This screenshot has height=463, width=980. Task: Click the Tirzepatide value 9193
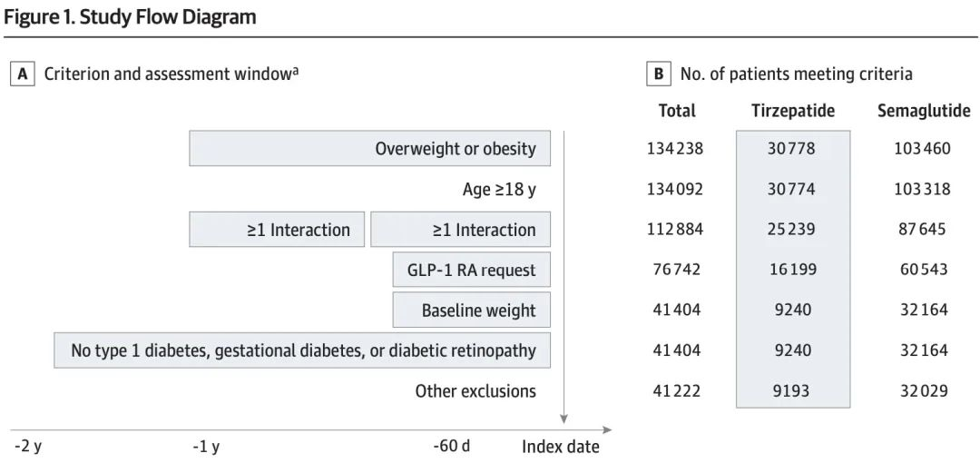793,391
